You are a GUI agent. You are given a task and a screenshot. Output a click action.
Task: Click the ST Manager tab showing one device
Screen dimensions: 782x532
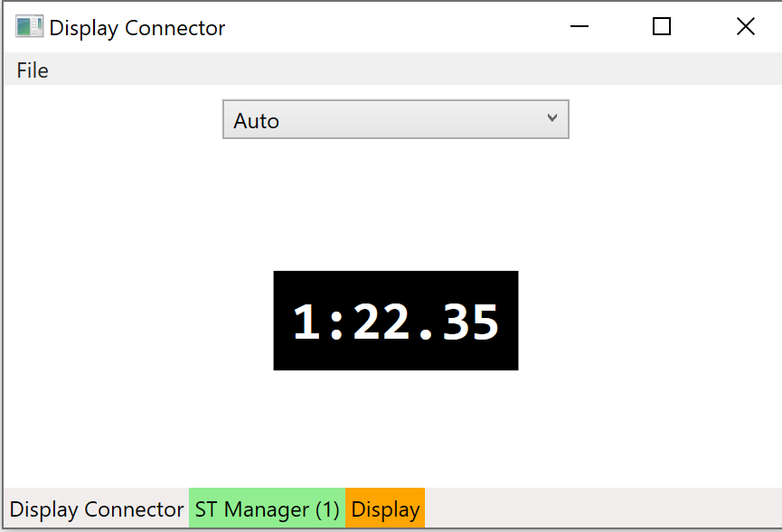pyautogui.click(x=266, y=509)
